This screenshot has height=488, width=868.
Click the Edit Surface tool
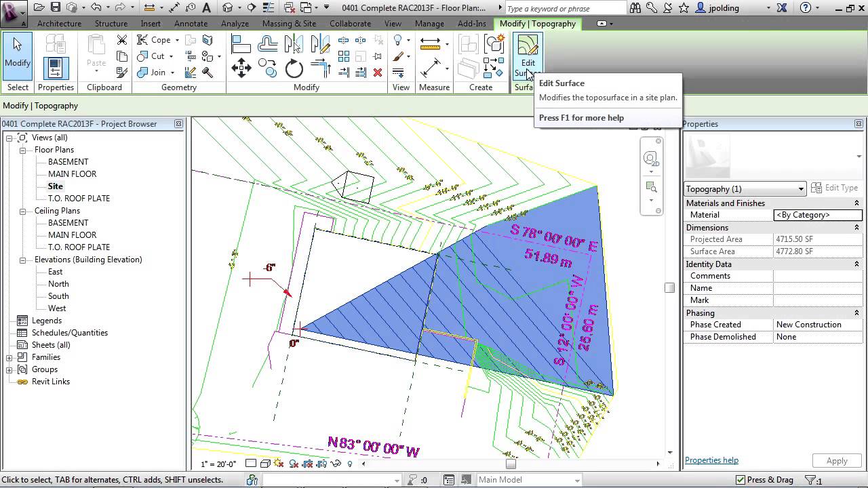coord(528,56)
